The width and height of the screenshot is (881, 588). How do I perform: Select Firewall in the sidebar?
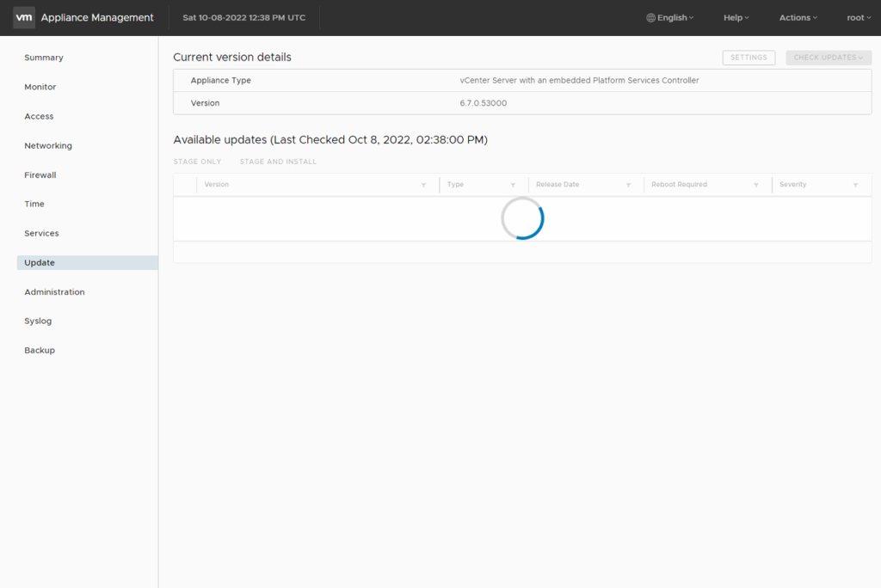click(x=40, y=175)
